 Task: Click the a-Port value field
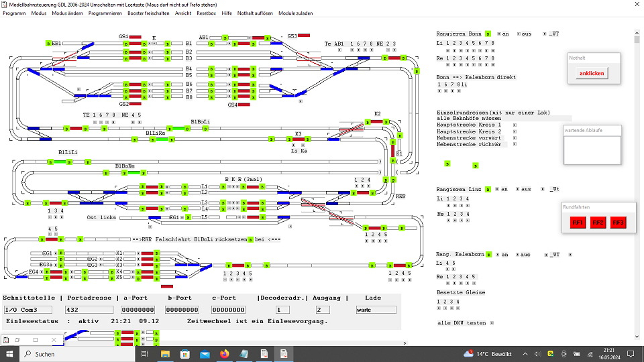[x=138, y=310]
